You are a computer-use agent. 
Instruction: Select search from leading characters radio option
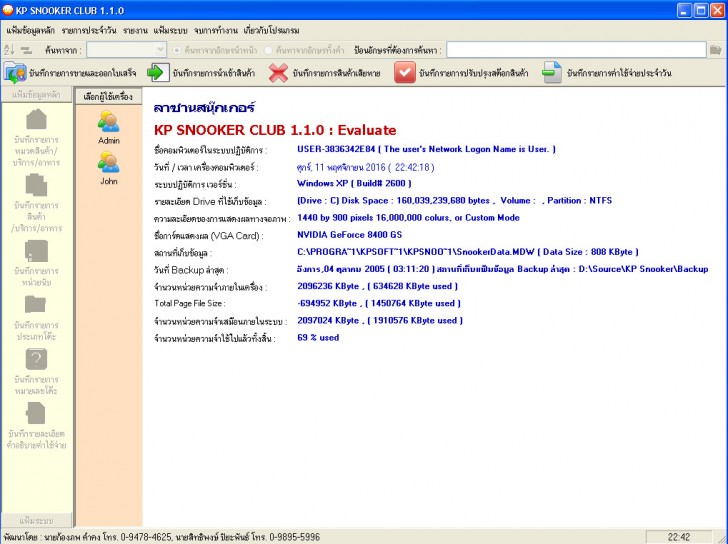(x=176, y=50)
